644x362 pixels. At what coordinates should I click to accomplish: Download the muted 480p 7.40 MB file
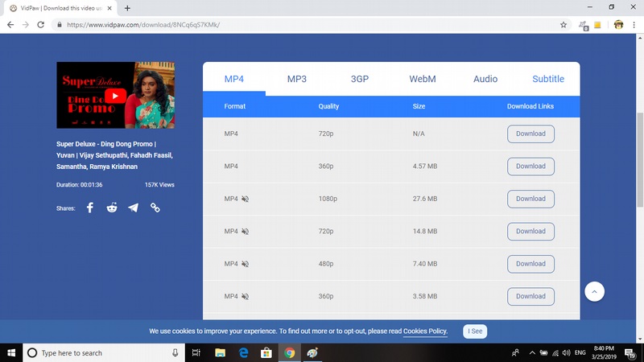tap(530, 264)
